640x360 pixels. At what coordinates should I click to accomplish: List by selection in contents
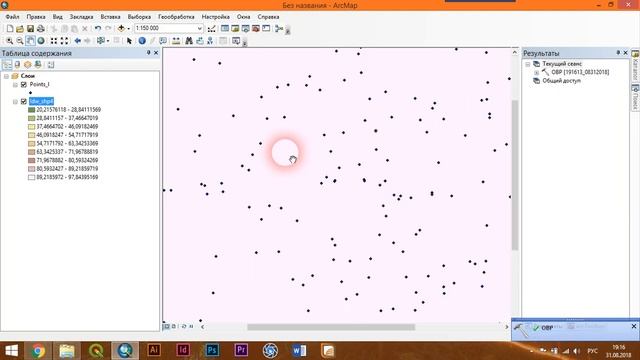click(38, 64)
